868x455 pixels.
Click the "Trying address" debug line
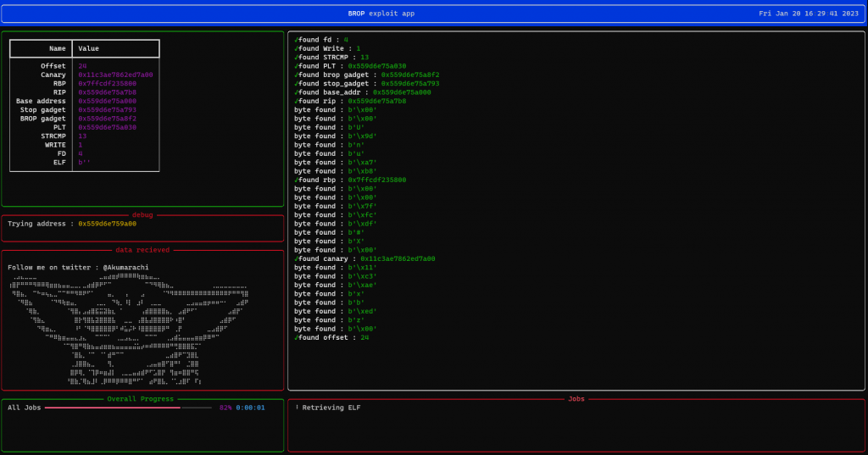[71, 224]
